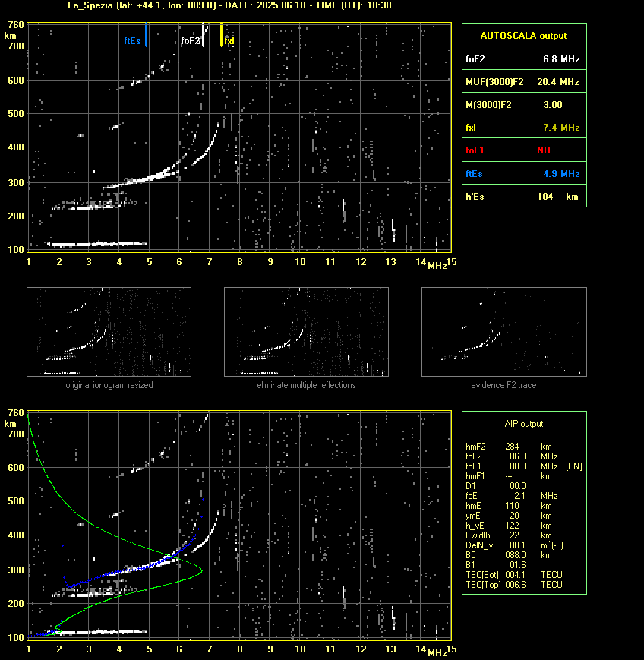Image resolution: width=644 pixels, height=660 pixels.
Task: Select the 'MUF(3000)F2' label
Action: pyautogui.click(x=494, y=82)
